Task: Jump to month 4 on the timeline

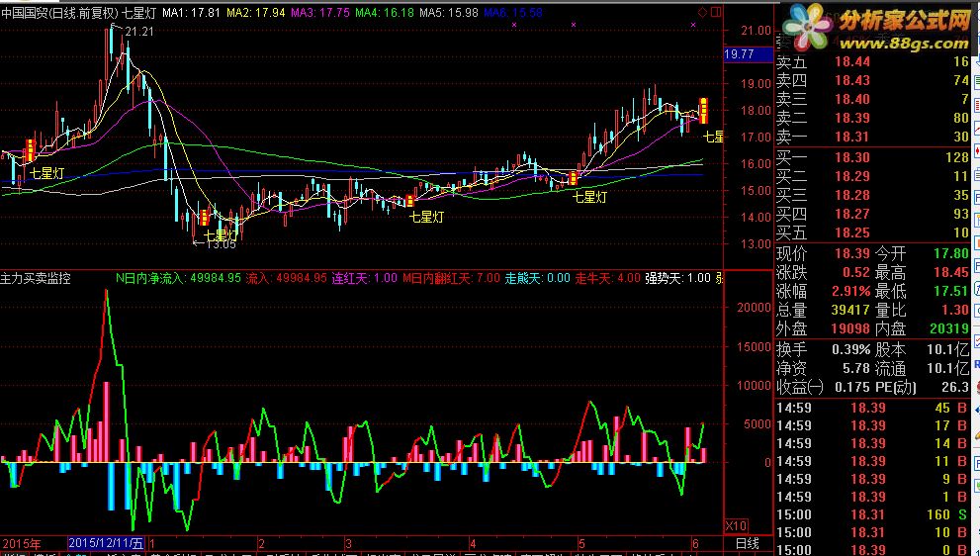Action: [473, 543]
